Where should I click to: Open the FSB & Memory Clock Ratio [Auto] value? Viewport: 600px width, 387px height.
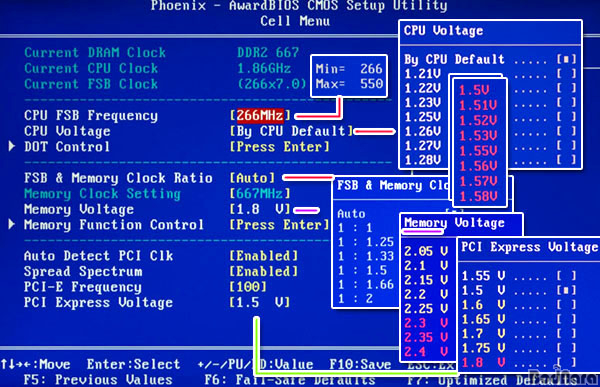252,178
